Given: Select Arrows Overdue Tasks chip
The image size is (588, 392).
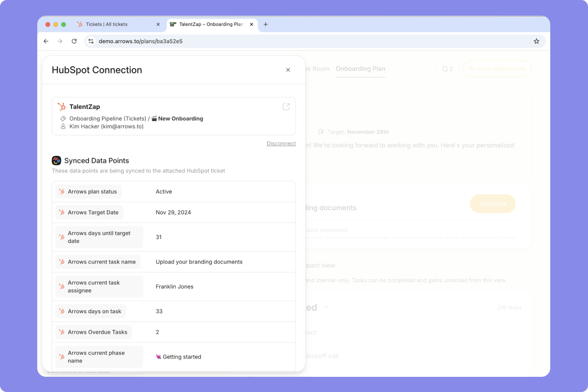Looking at the screenshot, I should click(94, 332).
